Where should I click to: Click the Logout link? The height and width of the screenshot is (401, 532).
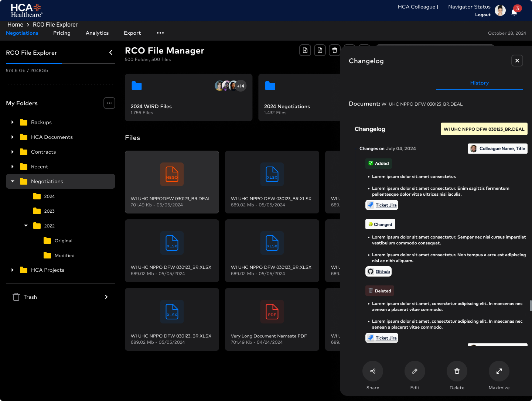482,15
